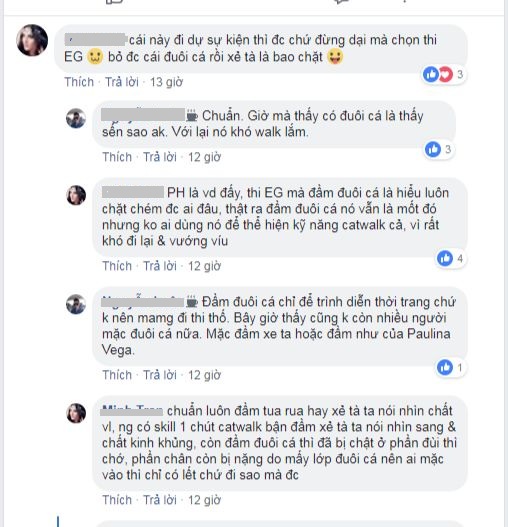The image size is (508, 527).
Task: Like the top comment posted 13 giờ ago
Action: [x=79, y=82]
